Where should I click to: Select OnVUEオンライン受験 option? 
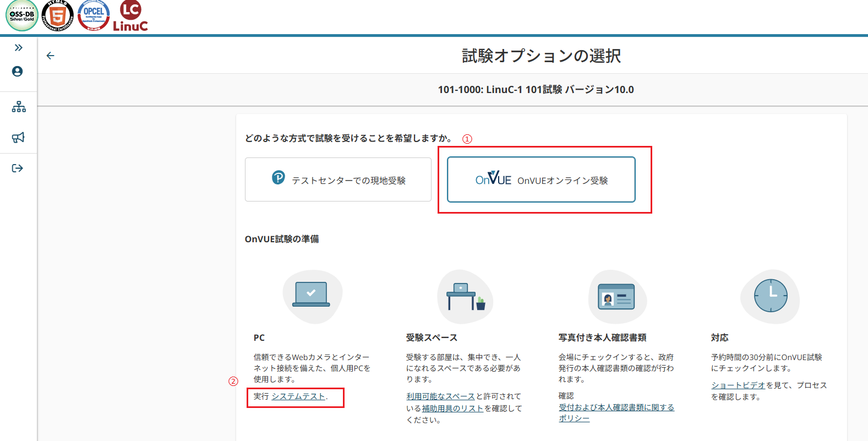541,180
